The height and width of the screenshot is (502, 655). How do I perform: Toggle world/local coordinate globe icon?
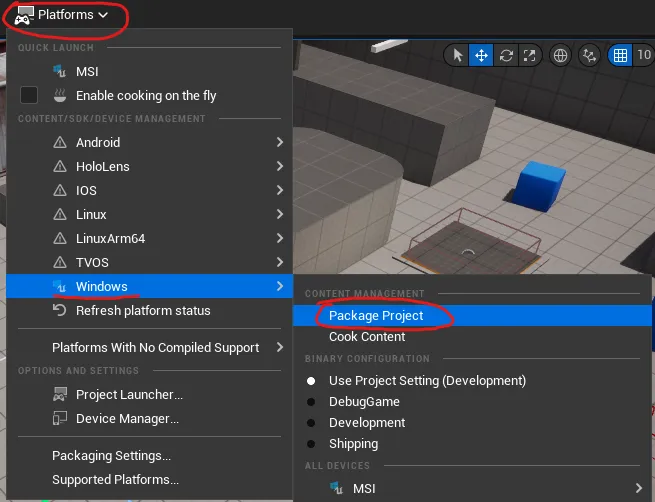tap(560, 55)
